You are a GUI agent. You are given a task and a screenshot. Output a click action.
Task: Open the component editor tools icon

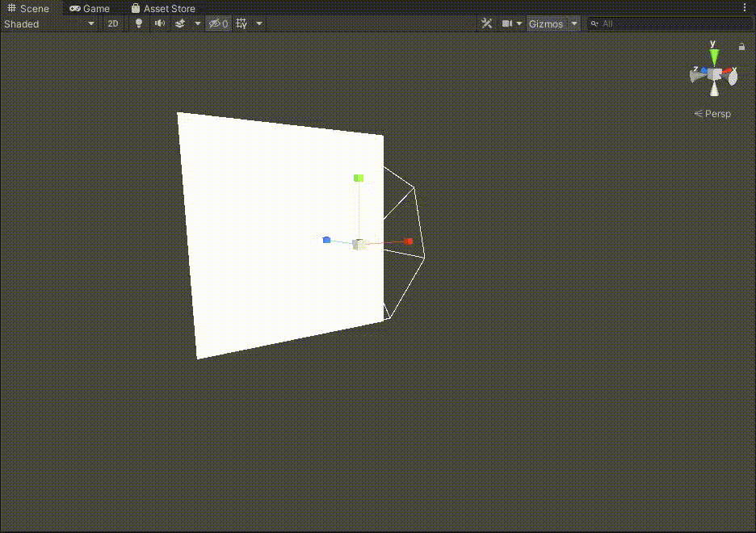pos(486,23)
